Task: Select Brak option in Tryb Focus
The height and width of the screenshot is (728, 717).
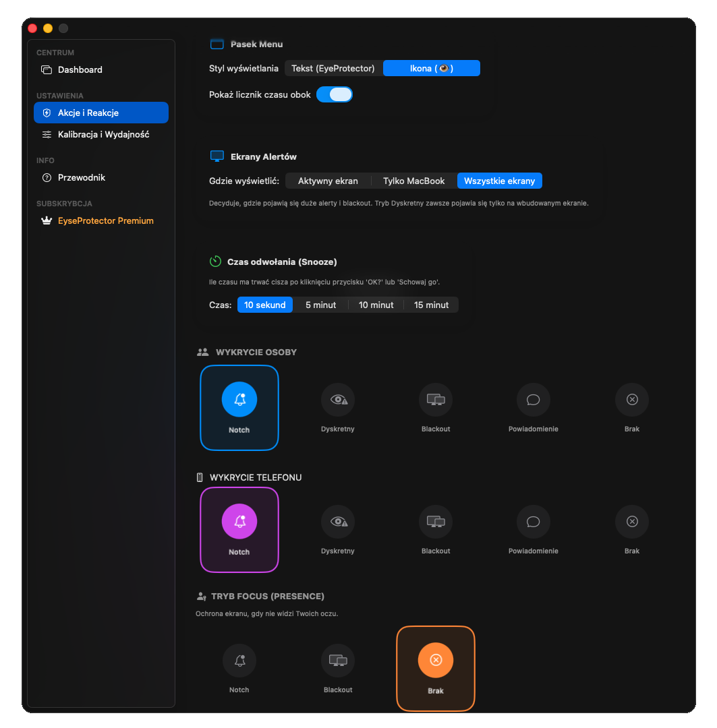Action: 436,661
